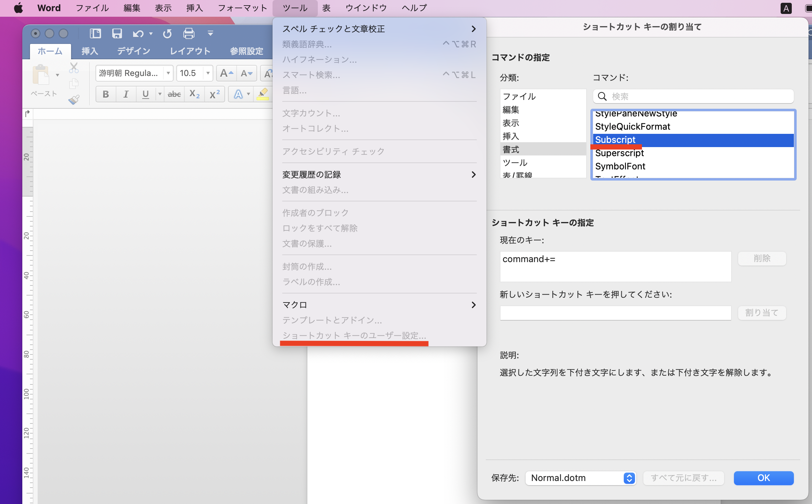
Task: Open the paste options dropdown arrow
Action: coord(58,75)
